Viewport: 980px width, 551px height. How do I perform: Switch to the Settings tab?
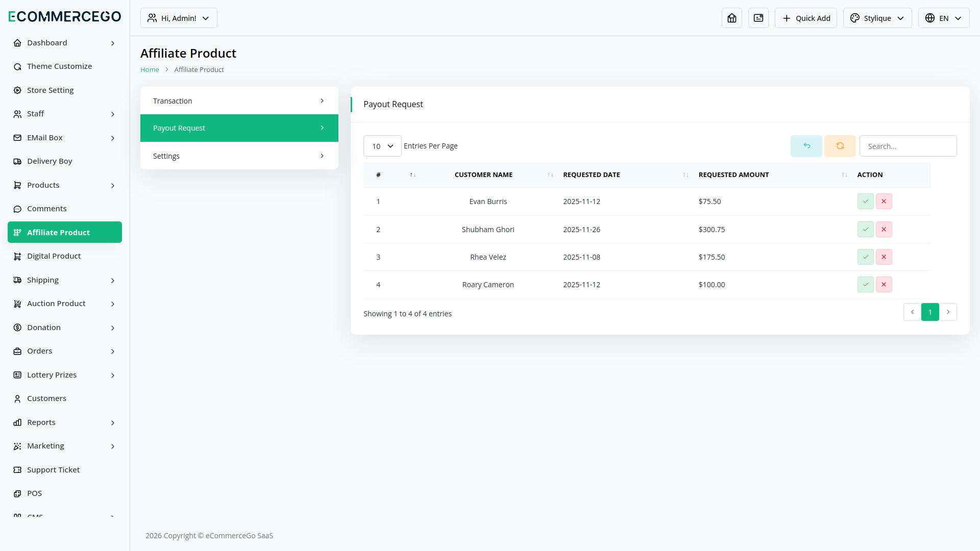tap(239, 156)
